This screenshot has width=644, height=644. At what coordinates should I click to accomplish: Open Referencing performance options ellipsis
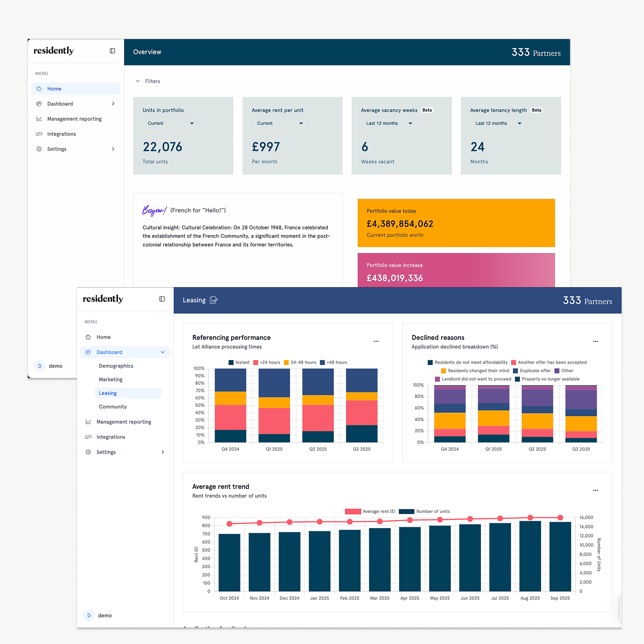tap(376, 341)
